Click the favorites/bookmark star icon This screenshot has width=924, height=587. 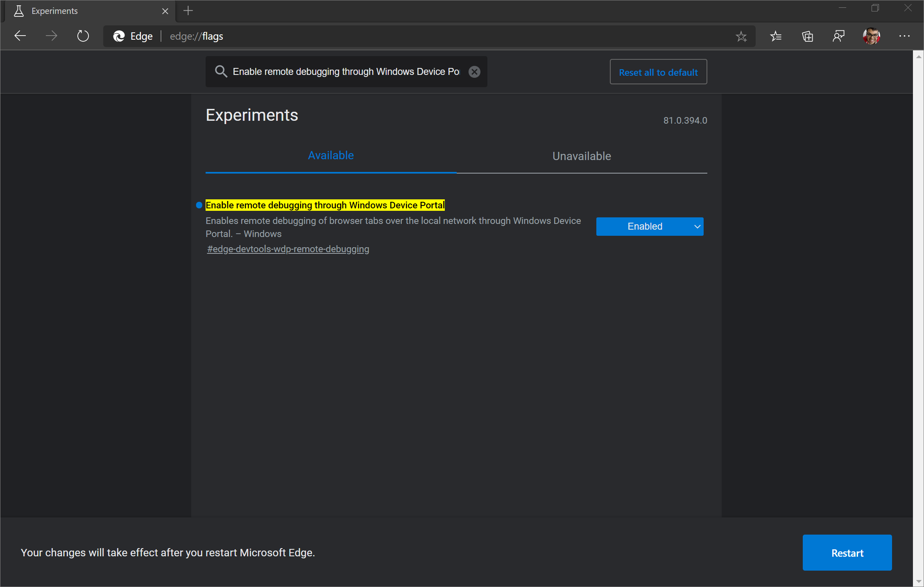coord(741,36)
